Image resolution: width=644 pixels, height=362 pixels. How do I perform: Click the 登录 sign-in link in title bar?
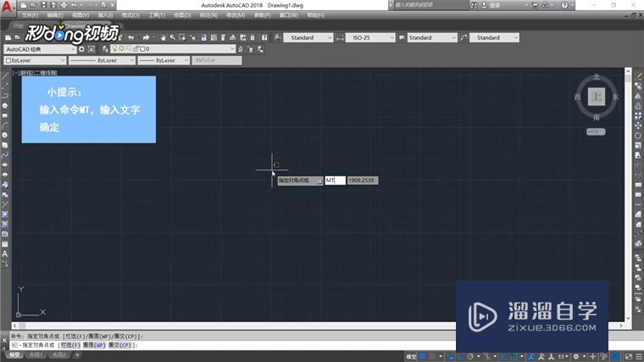(x=495, y=5)
